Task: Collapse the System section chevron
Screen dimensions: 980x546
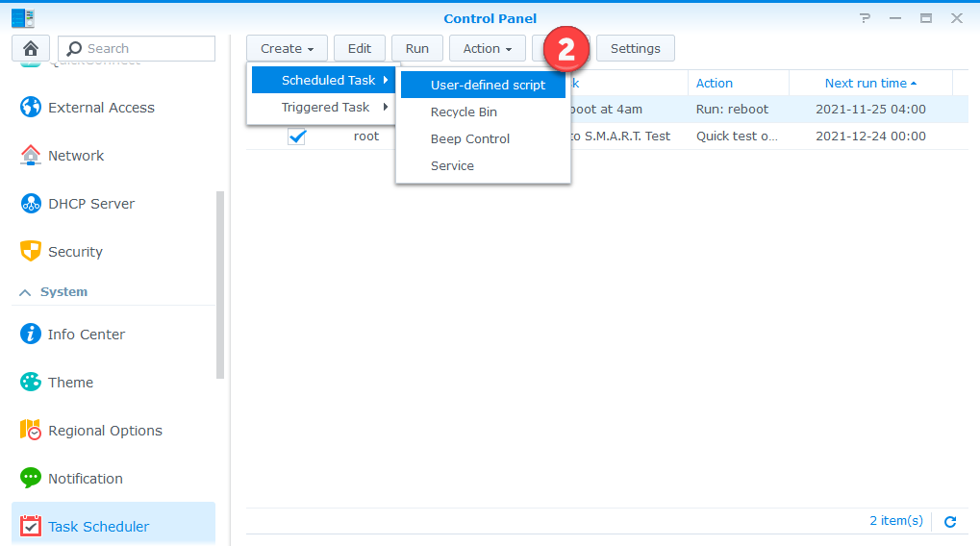Action: (25, 292)
